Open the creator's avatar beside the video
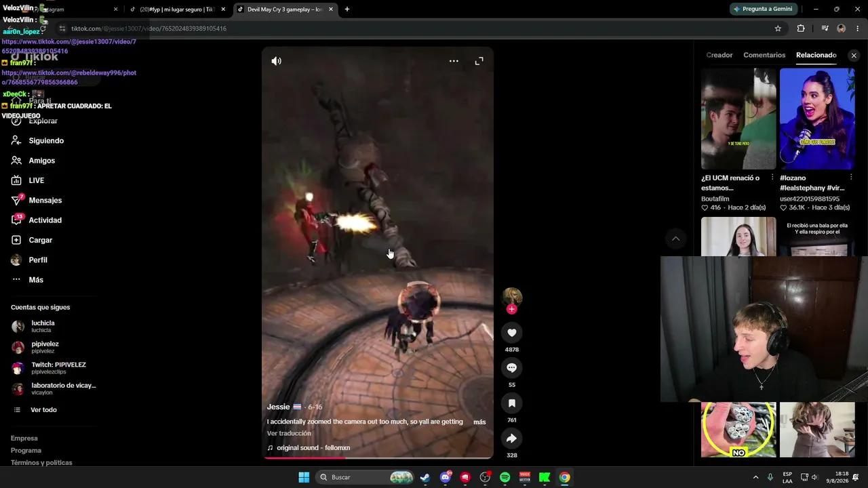 click(512, 297)
